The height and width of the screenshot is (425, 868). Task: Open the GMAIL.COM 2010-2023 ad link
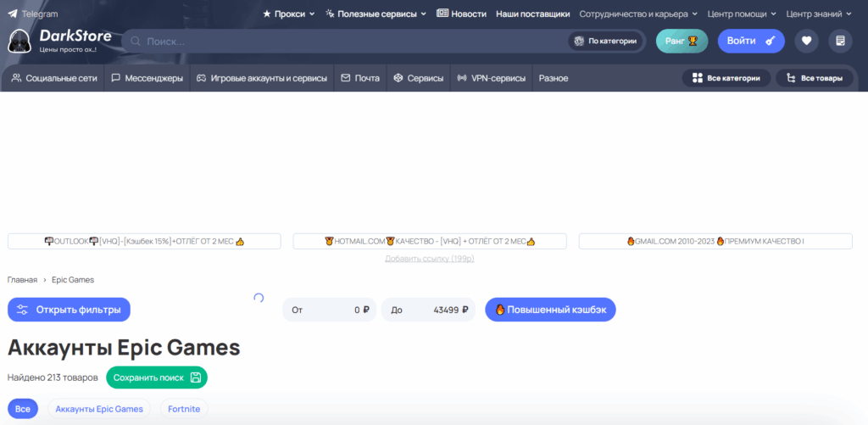point(715,241)
